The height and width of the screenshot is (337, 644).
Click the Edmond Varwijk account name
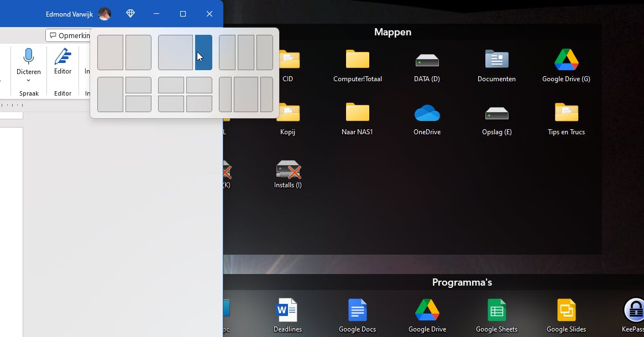[x=69, y=14]
